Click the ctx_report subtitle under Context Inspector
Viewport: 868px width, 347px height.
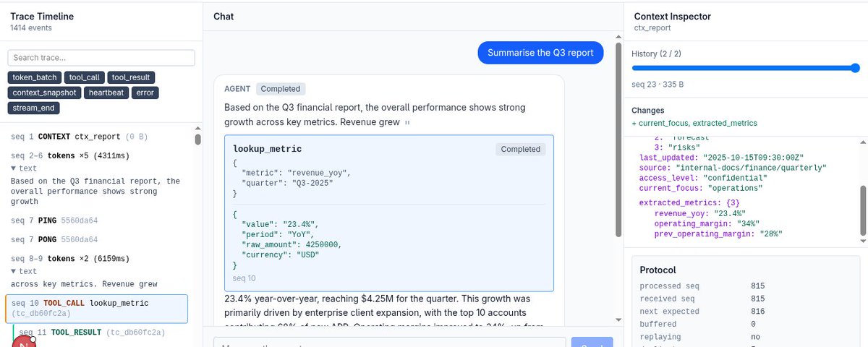coord(652,28)
